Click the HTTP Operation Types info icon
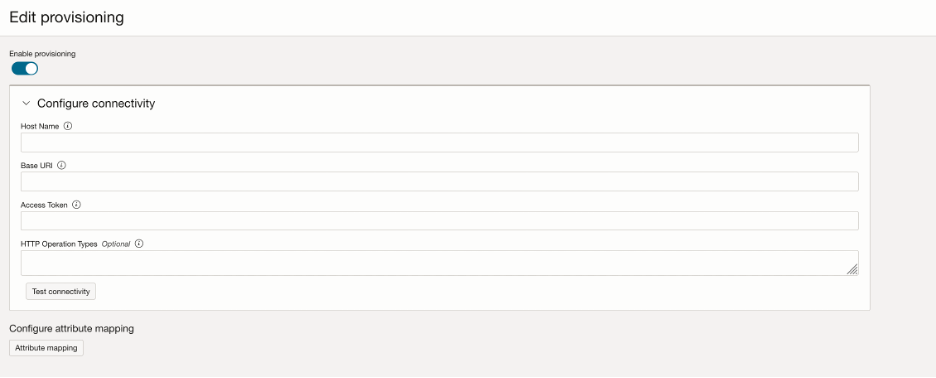Viewport: 936px width, 378px height. [139, 244]
